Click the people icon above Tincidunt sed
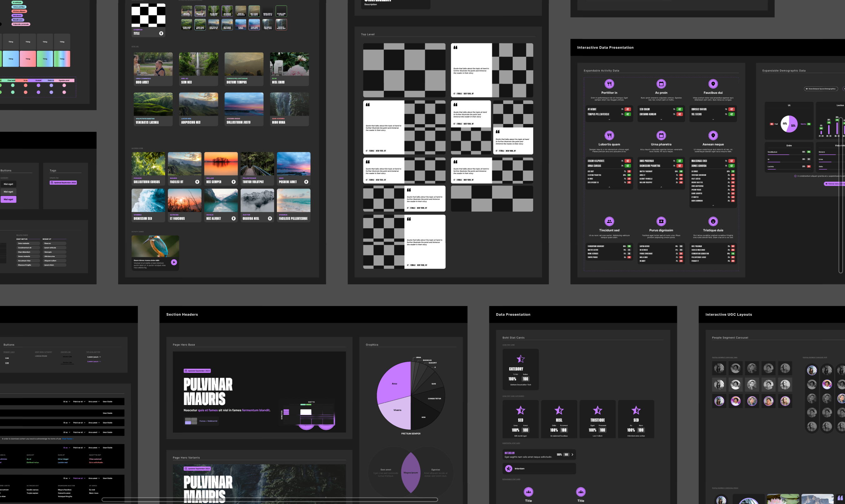This screenshot has height=504, width=845. (x=609, y=221)
